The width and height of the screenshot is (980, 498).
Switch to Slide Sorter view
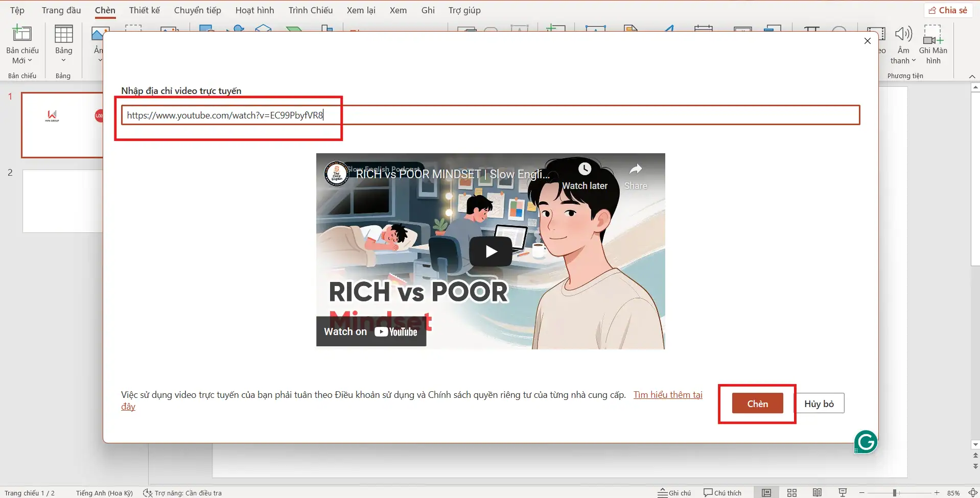pos(791,492)
